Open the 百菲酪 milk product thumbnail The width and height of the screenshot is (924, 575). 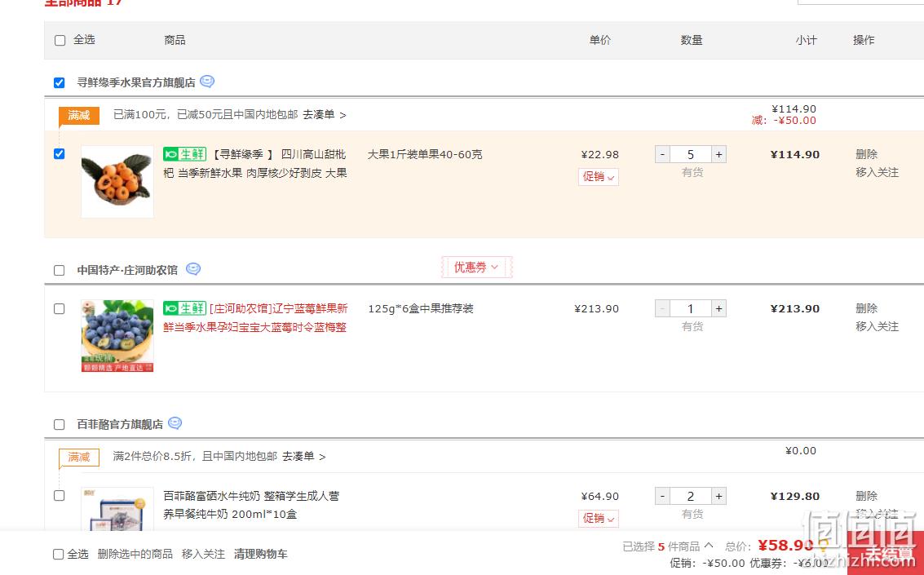pos(117,508)
